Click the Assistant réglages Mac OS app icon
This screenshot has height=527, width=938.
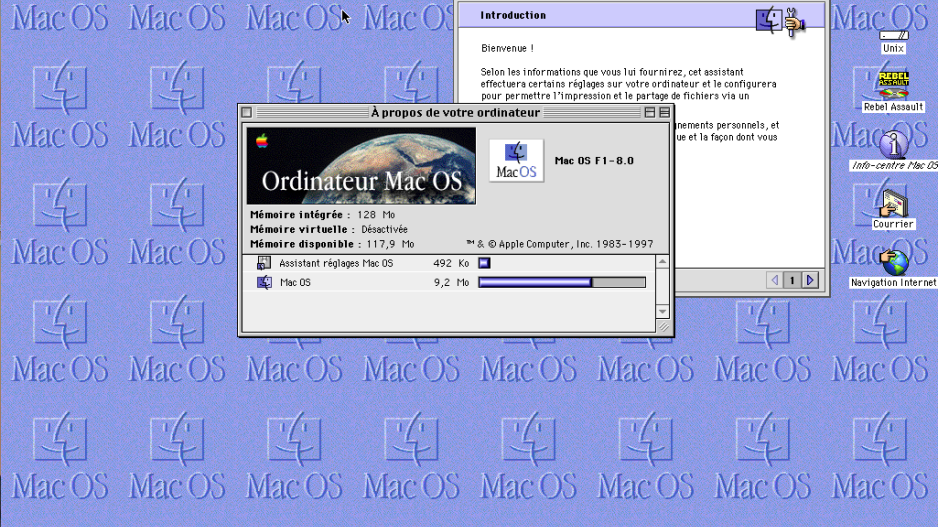click(264, 263)
